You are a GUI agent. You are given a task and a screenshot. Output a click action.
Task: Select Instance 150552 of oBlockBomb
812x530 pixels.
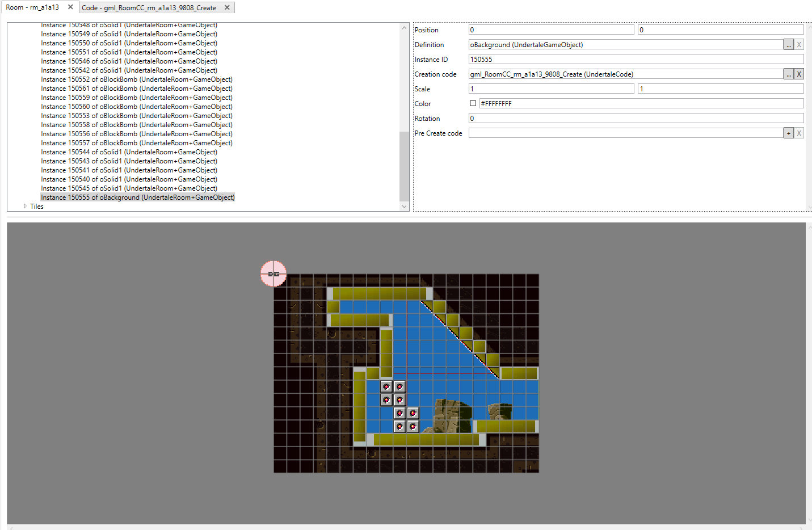[137, 79]
